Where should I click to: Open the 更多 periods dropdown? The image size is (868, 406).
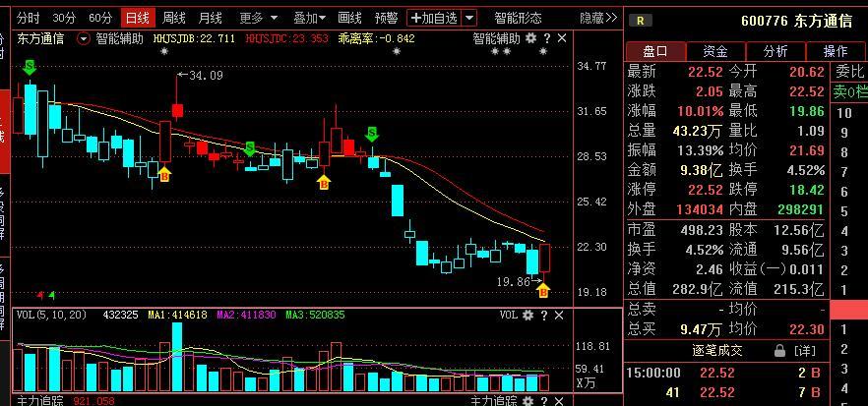click(259, 19)
